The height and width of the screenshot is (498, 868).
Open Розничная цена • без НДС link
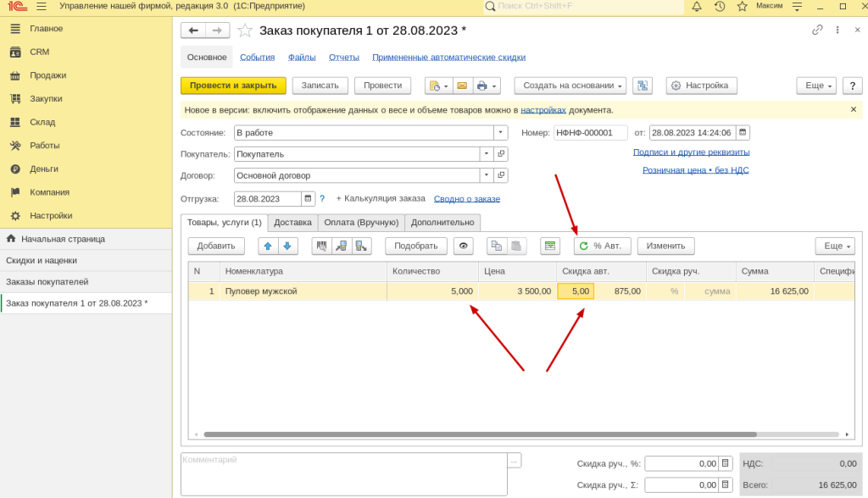[x=695, y=170]
